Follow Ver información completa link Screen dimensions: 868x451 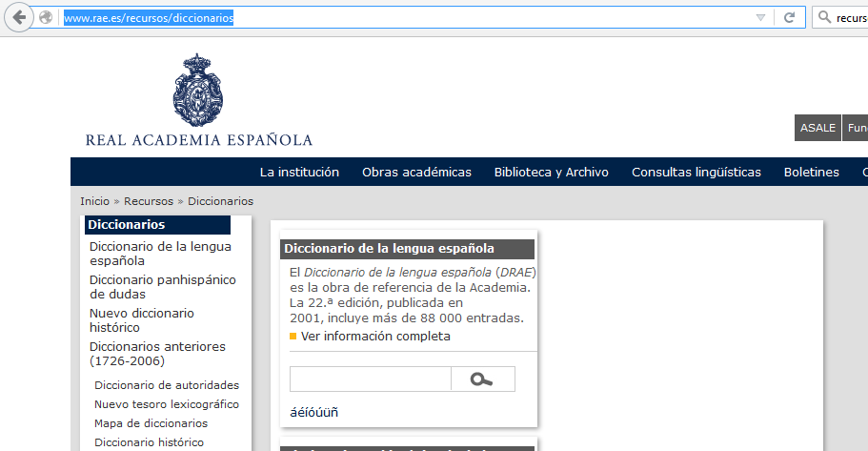click(x=375, y=337)
